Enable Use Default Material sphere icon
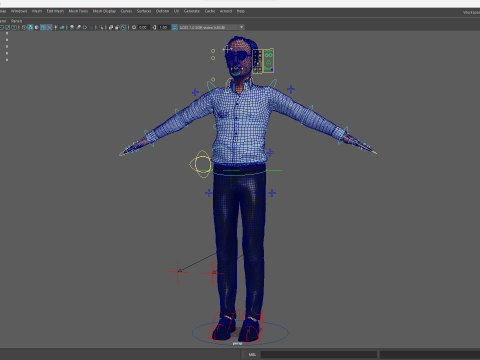 click(36, 27)
